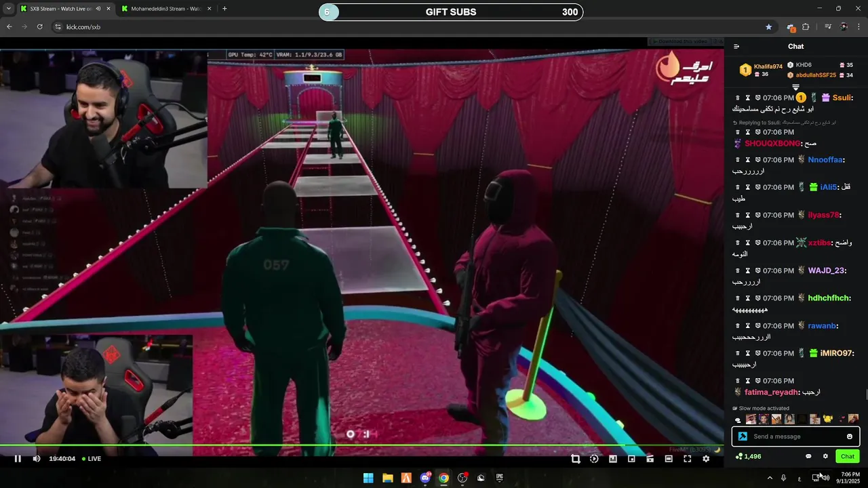The height and width of the screenshot is (488, 868).
Task: Click ilyass78 username in chat
Action: tap(824, 215)
